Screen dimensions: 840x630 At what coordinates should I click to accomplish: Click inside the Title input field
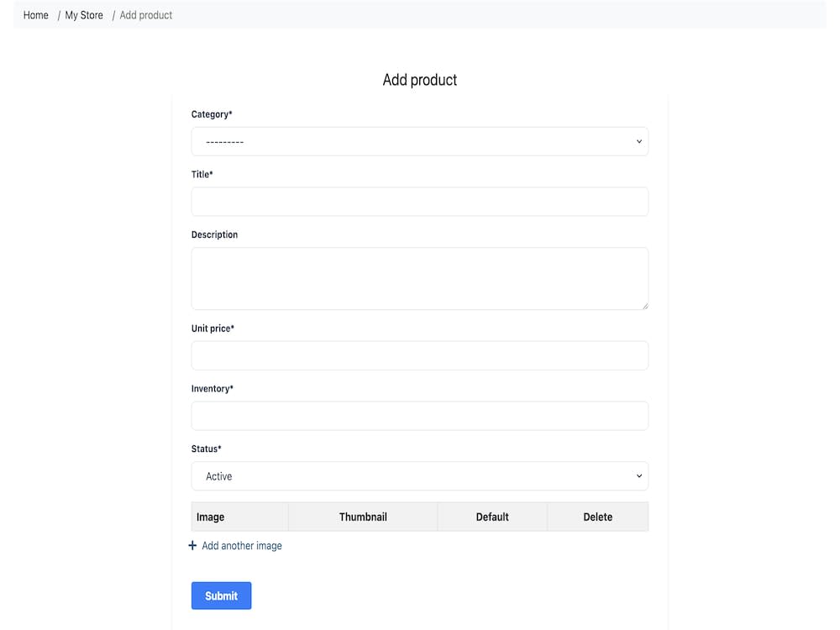tap(420, 201)
